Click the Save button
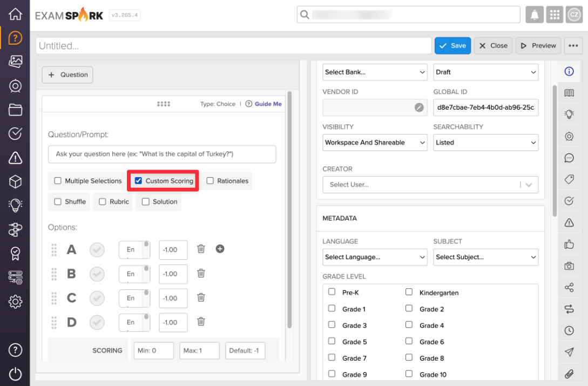The image size is (588, 386). (x=452, y=46)
